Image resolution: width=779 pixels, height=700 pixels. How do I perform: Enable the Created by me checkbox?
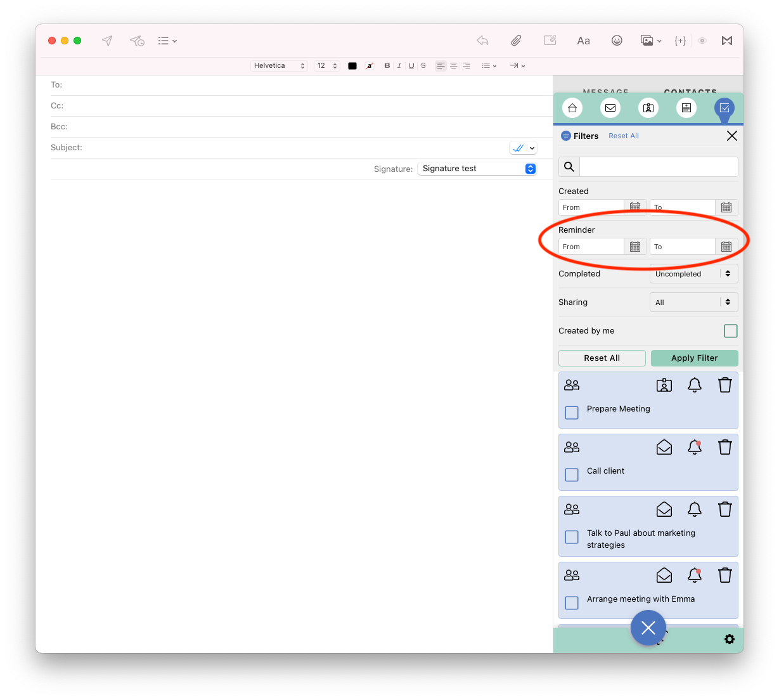click(731, 331)
